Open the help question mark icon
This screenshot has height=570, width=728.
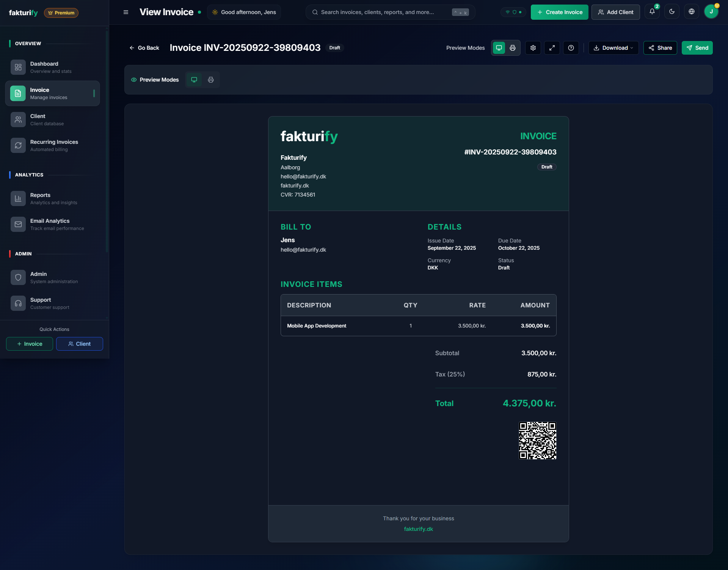[571, 48]
